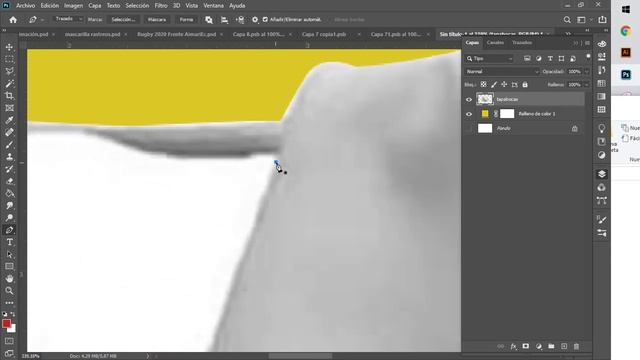Hide the Relleno de color 1 layer
This screenshot has height=360, width=640.
pyautogui.click(x=469, y=114)
